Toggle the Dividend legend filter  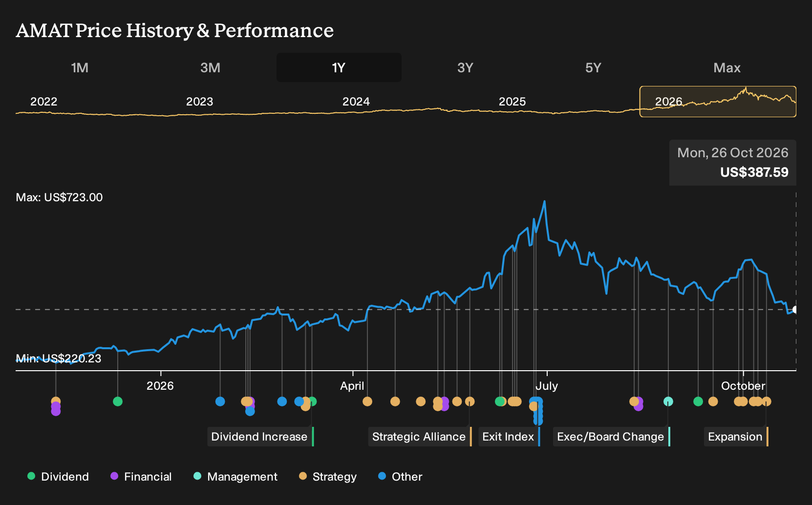tap(58, 477)
